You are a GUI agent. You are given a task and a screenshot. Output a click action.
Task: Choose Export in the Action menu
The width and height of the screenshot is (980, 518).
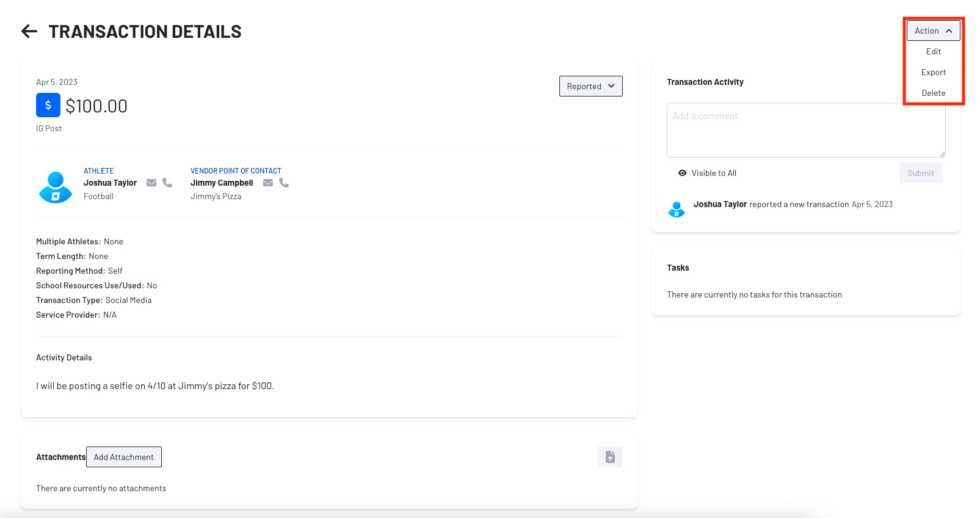click(933, 73)
